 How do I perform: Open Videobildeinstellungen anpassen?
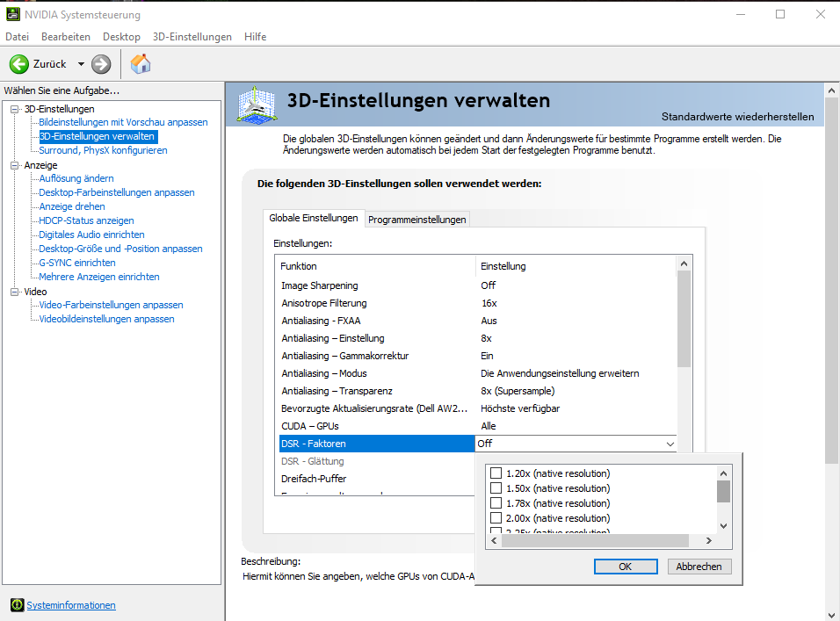[x=106, y=319]
